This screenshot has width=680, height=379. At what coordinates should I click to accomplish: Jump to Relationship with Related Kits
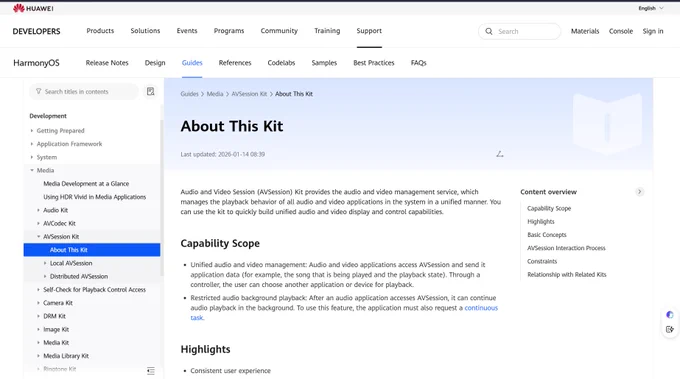[x=567, y=274]
